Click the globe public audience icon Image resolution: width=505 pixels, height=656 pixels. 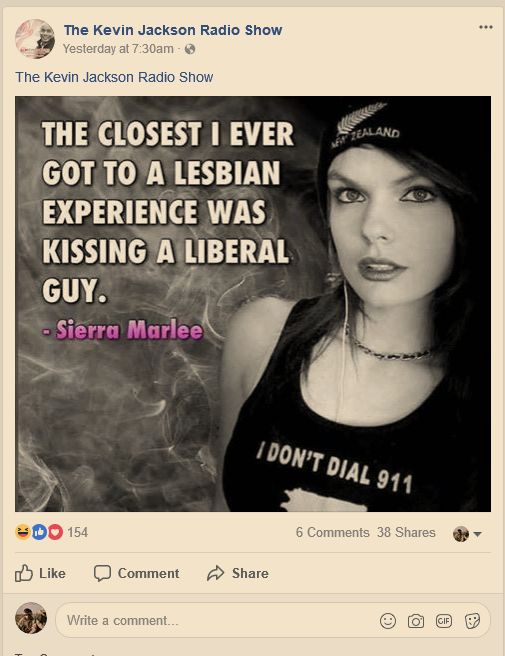click(190, 49)
